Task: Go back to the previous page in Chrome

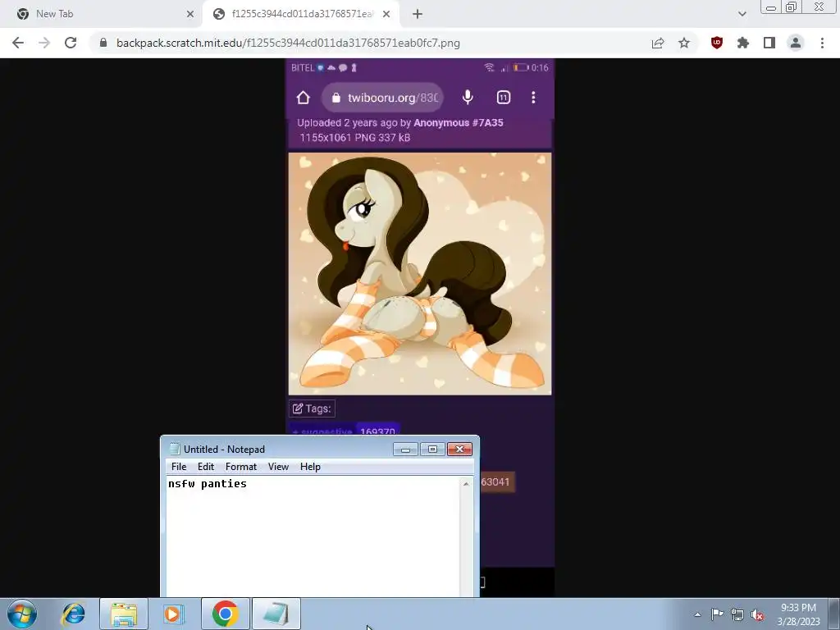Action: (x=18, y=43)
